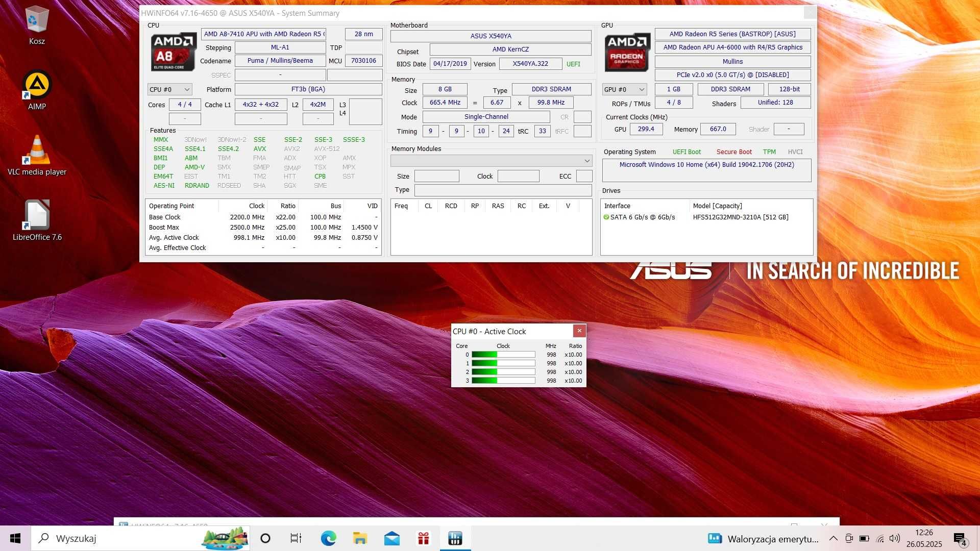Open the battery status tray icon

click(x=864, y=538)
